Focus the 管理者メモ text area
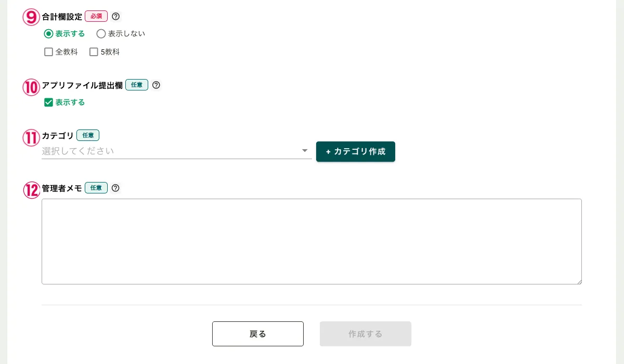624x364 pixels. (311, 241)
